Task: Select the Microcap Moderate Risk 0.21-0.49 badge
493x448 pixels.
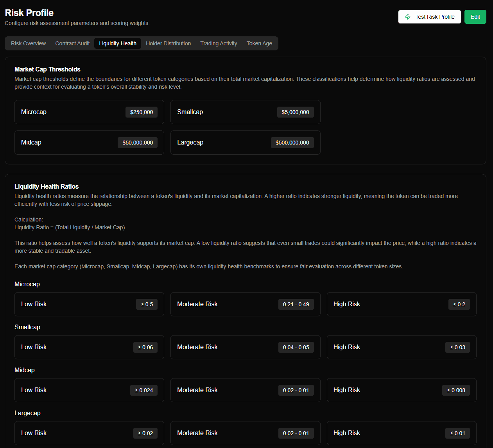Action: 296,304
